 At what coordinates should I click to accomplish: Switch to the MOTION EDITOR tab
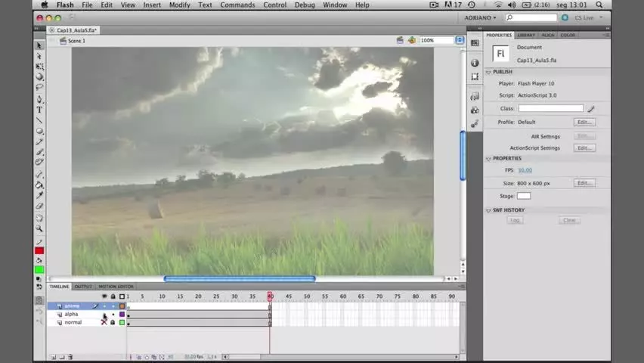click(x=116, y=287)
